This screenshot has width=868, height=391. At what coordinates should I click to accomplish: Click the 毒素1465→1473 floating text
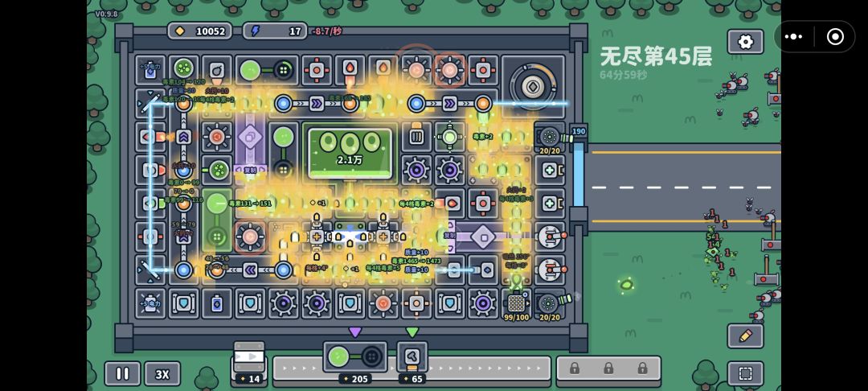click(x=416, y=261)
